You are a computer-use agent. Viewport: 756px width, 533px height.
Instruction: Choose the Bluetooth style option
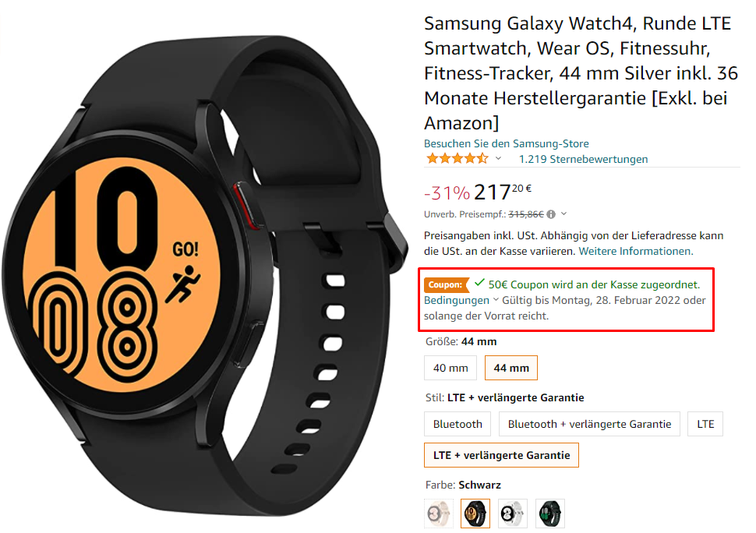[x=457, y=424]
